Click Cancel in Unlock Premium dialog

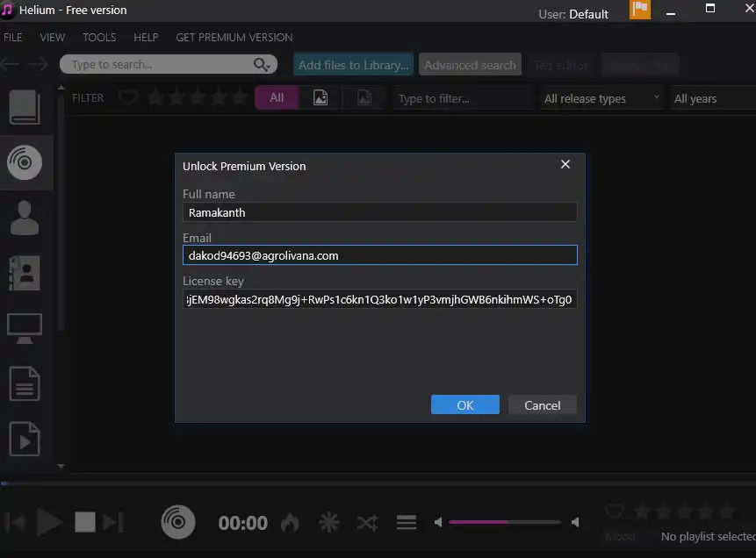point(542,404)
